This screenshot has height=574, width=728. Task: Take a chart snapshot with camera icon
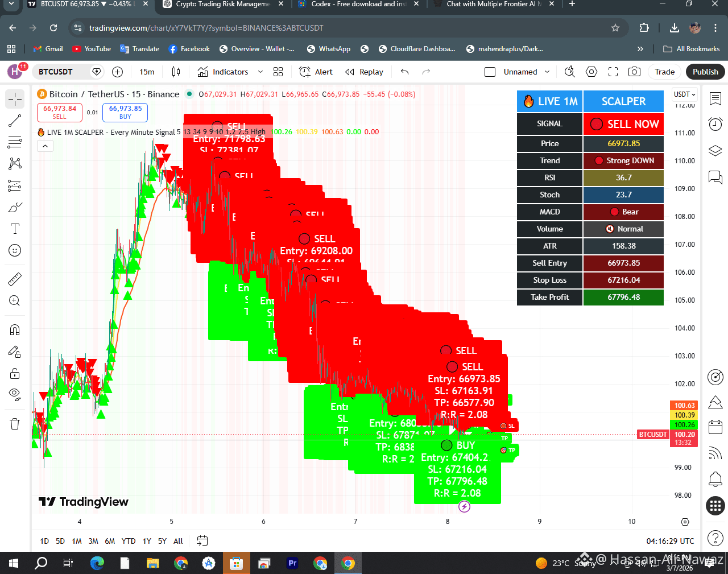[634, 72]
